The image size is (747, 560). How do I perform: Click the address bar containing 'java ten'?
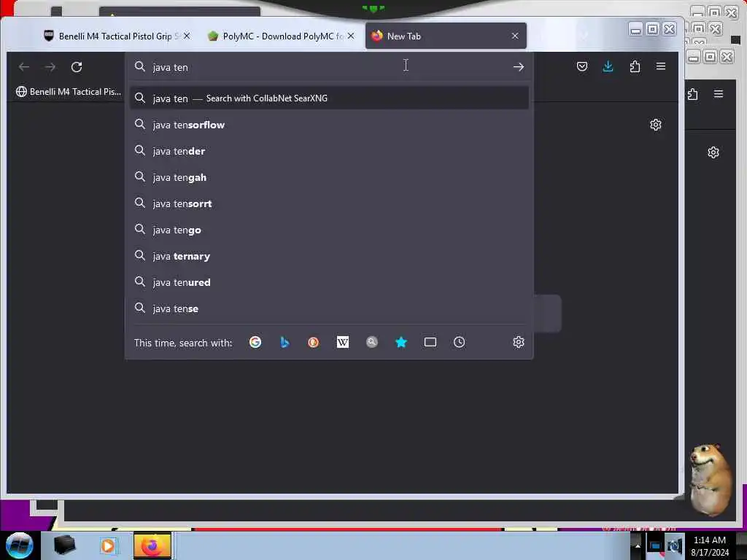click(329, 67)
